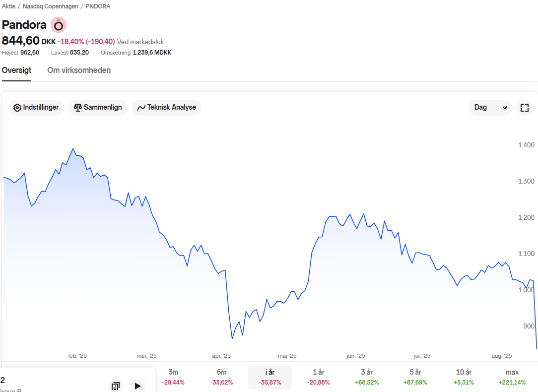Image resolution: width=538 pixels, height=392 pixels.
Task: Open Teknisk Analyse
Action: (x=167, y=107)
